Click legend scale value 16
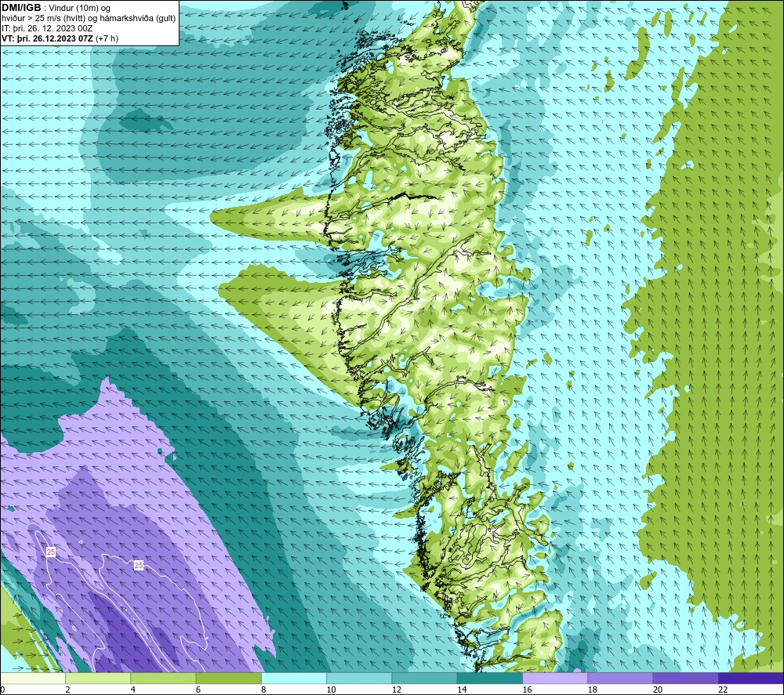 [527, 690]
